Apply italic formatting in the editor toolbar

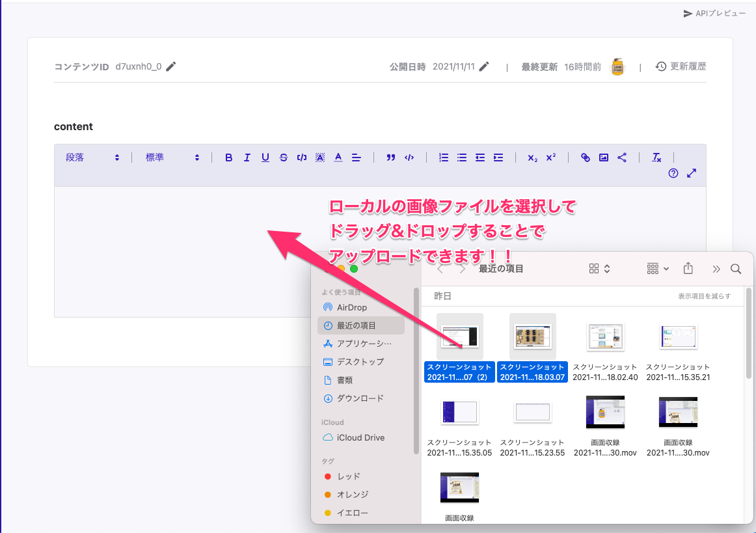(247, 157)
